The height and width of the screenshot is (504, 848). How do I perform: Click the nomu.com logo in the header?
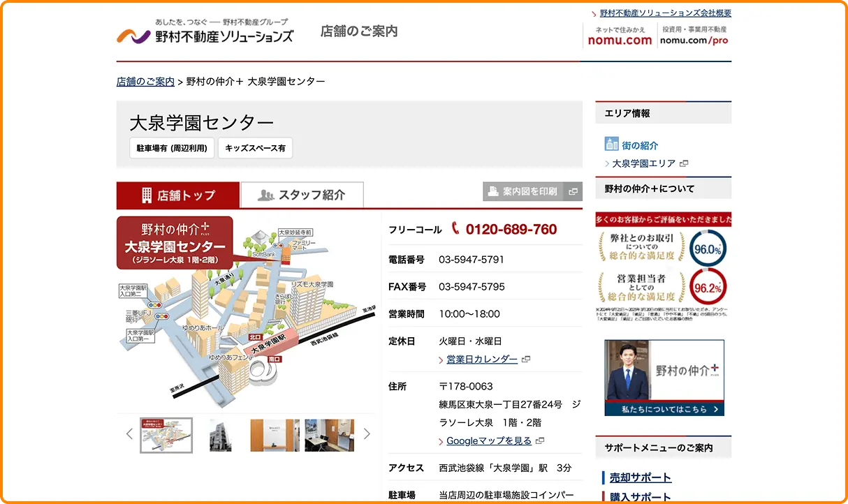(x=620, y=40)
